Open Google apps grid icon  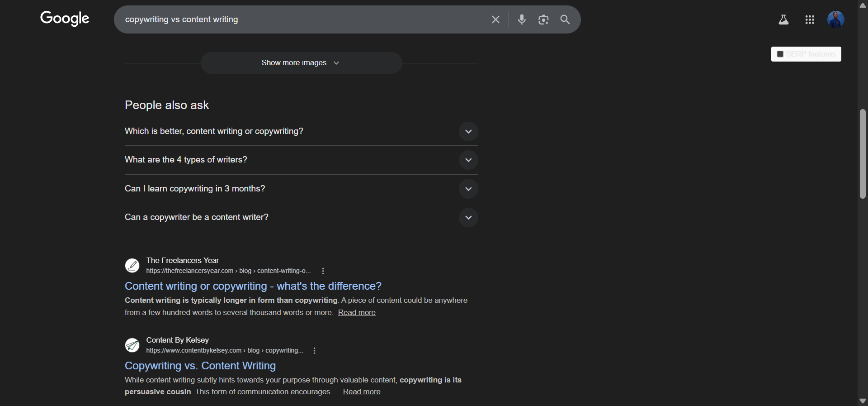(810, 19)
